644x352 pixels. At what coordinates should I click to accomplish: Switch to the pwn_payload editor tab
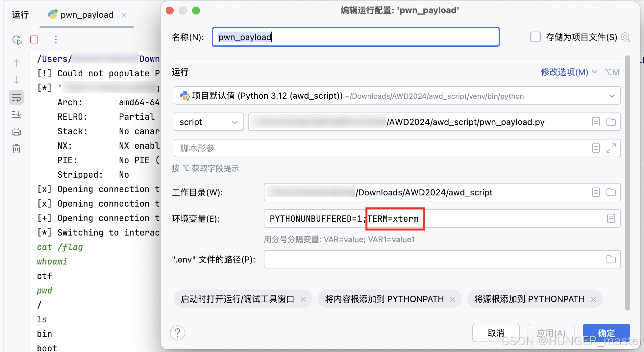[x=87, y=15]
